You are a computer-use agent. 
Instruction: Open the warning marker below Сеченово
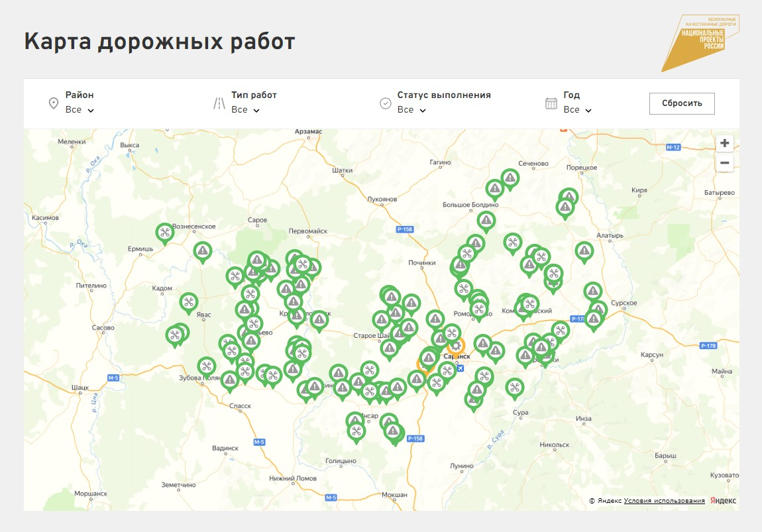pyautogui.click(x=510, y=178)
